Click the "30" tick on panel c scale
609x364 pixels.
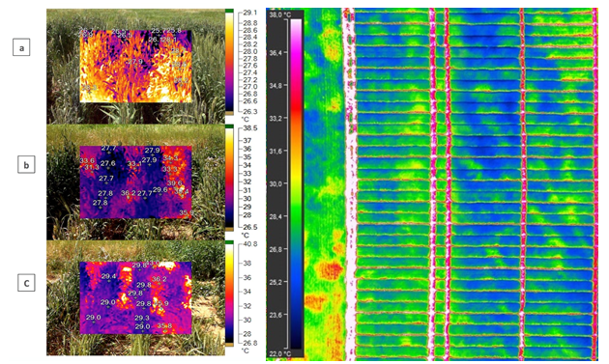(x=247, y=320)
